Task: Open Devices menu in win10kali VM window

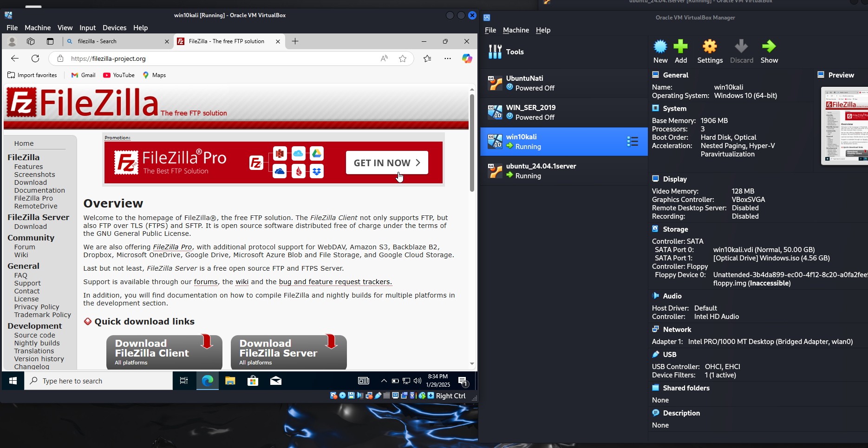Action: [114, 28]
